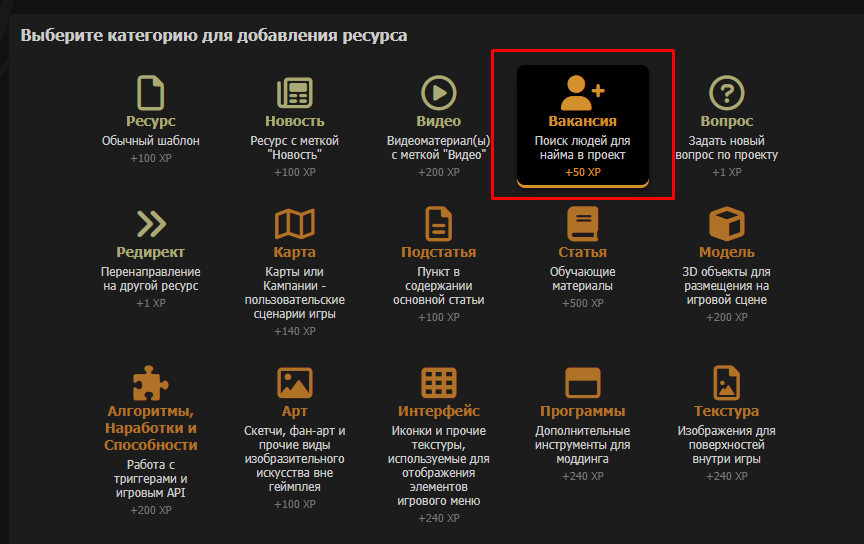Click the 'Ресурс с меткой Новость' description
The width and height of the screenshot is (864, 544).
click(295, 148)
